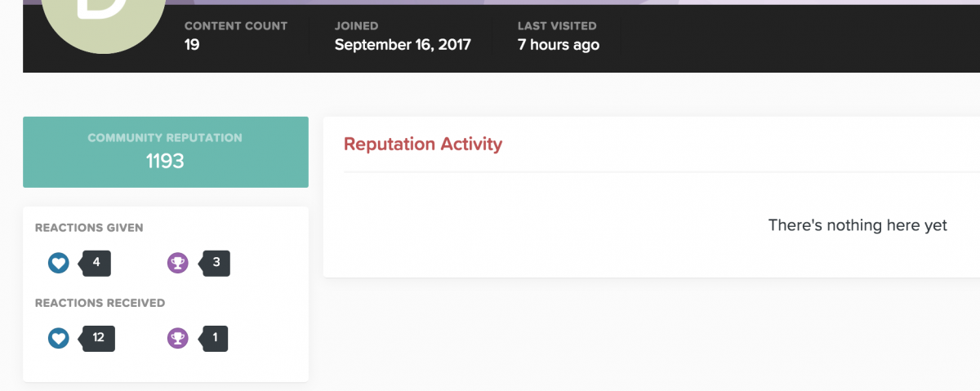The image size is (980, 391).
Task: Click the Last Visited label
Action: tap(557, 26)
